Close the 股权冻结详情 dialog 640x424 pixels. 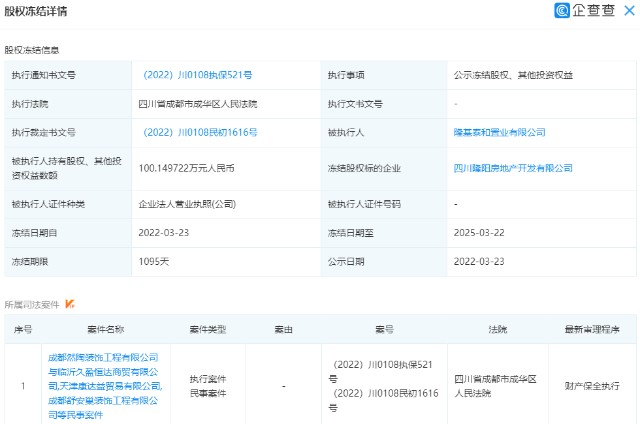pyautogui.click(x=629, y=11)
